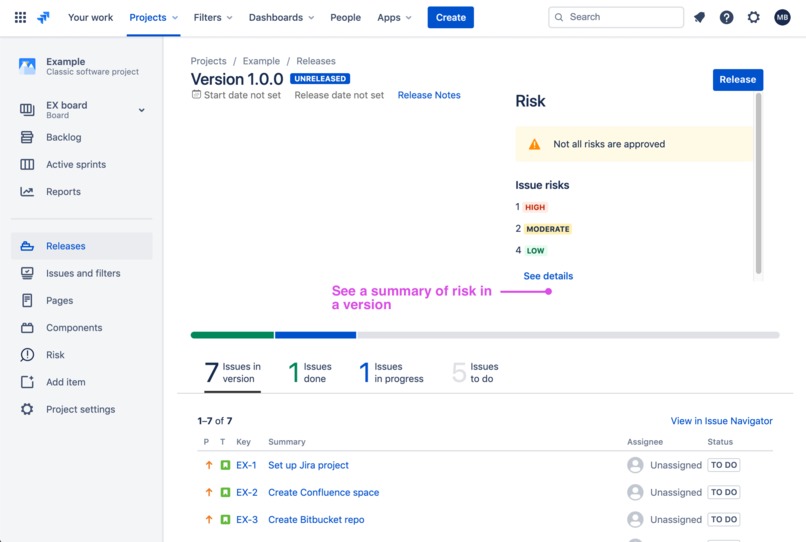The height and width of the screenshot is (542, 806).
Task: Click the Assignee column header
Action: pos(645,442)
